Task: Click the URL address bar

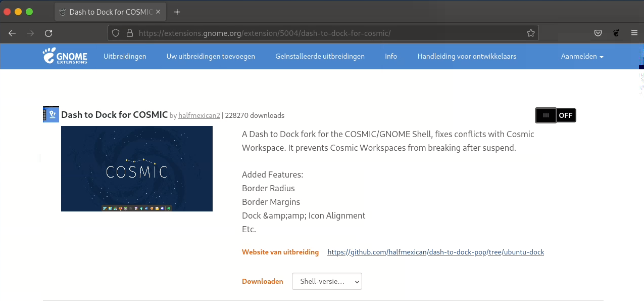Action: (323, 33)
